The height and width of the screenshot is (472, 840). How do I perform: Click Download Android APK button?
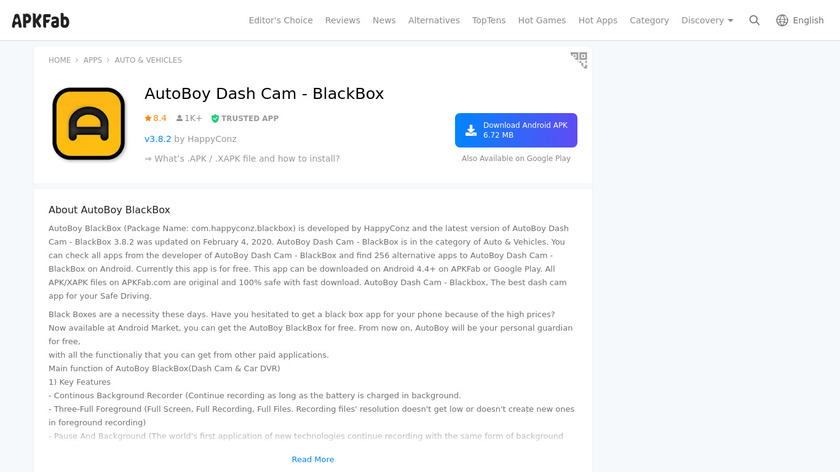point(516,130)
